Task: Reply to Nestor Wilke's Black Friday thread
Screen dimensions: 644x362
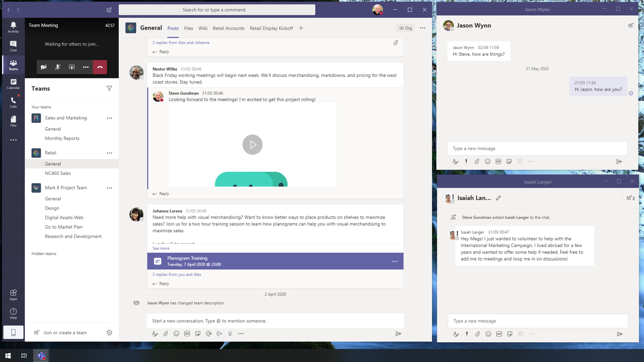Action: point(160,194)
